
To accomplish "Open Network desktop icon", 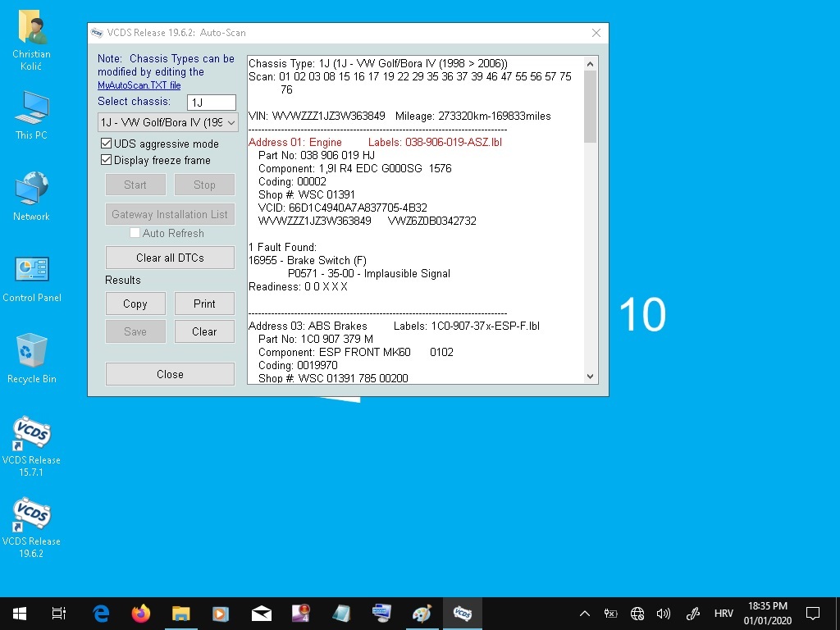I will tap(32, 196).
